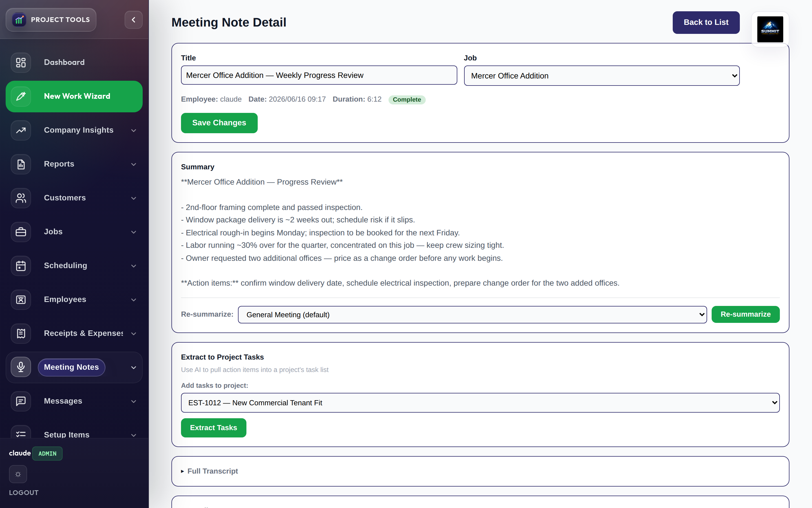
Task: Select Meeting Notes in the sidebar
Action: coord(71,367)
